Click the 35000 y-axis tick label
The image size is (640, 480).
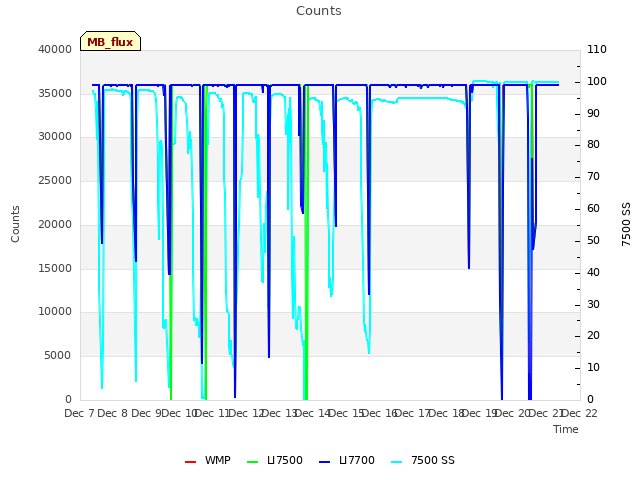pyautogui.click(x=55, y=93)
